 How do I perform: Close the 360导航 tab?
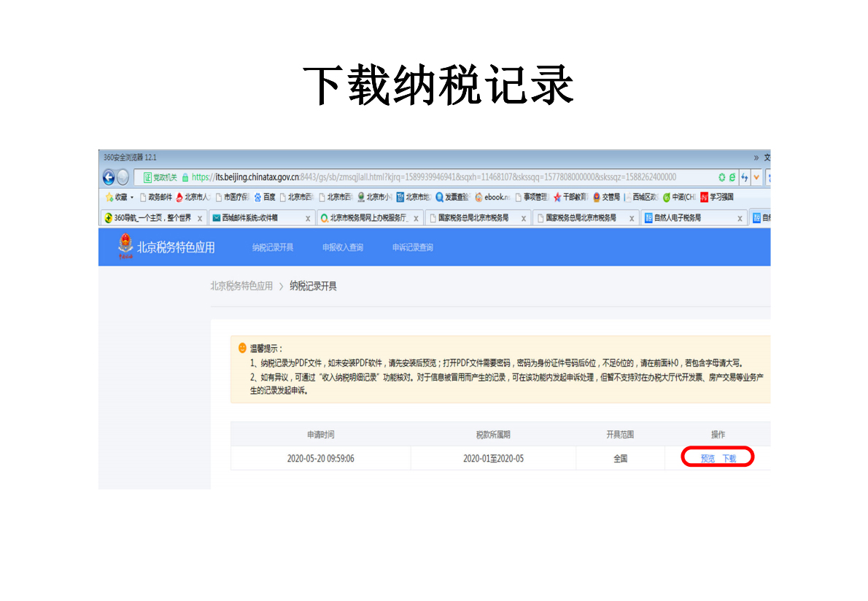200,219
